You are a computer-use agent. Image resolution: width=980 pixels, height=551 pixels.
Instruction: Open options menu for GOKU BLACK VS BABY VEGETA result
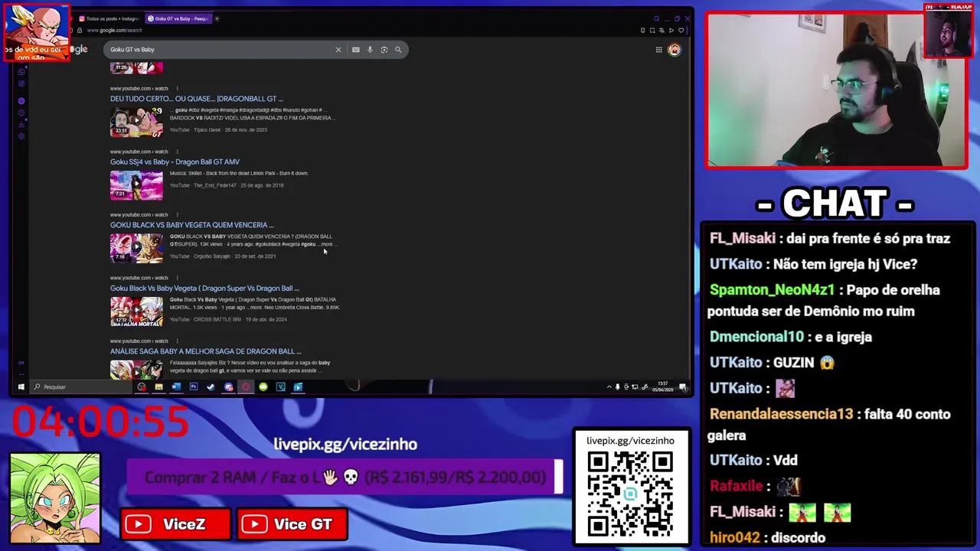(177, 214)
